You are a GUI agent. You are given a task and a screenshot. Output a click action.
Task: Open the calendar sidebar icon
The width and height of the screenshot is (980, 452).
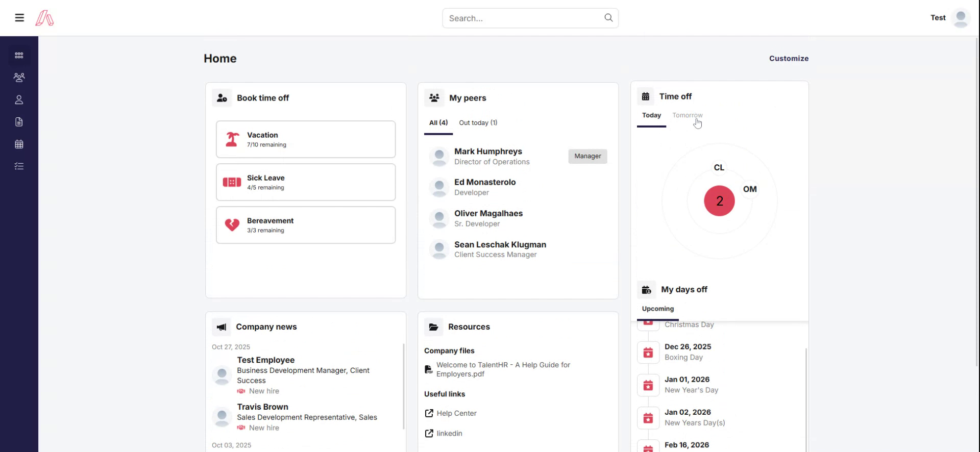[19, 144]
